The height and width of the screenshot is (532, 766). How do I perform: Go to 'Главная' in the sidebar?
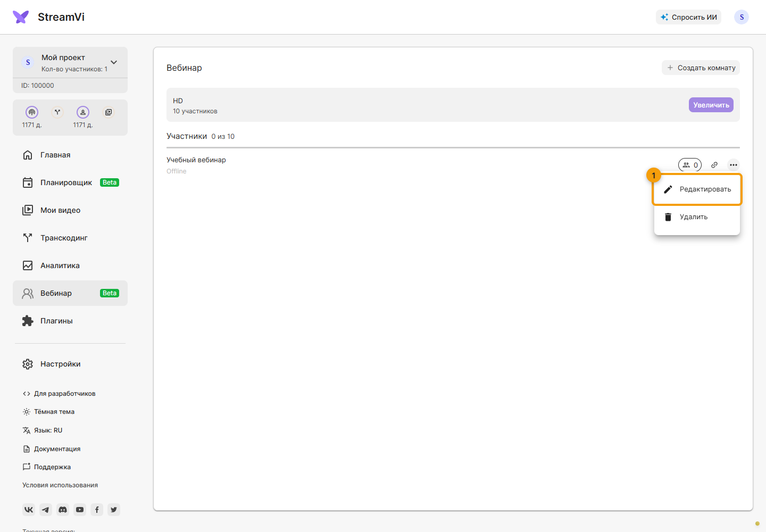(x=70, y=155)
